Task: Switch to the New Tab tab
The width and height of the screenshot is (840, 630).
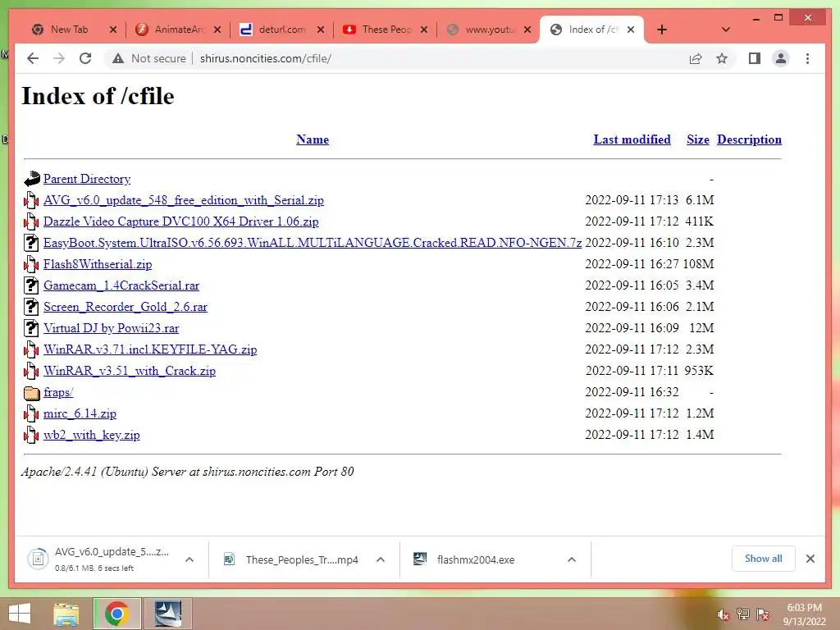Action: (70, 30)
